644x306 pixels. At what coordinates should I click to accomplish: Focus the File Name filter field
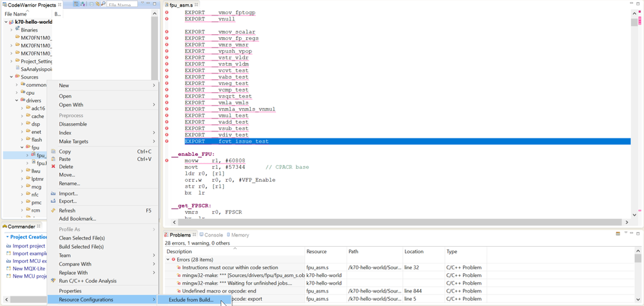pyautogui.click(x=122, y=5)
